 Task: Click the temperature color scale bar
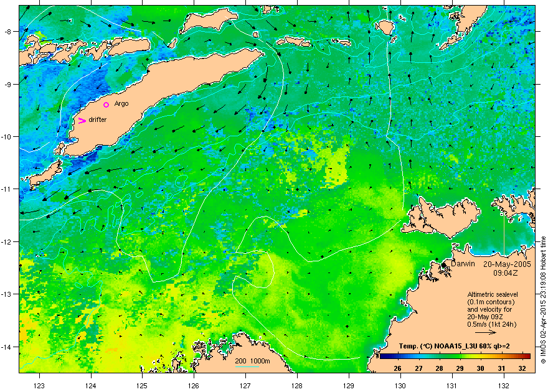455,357
